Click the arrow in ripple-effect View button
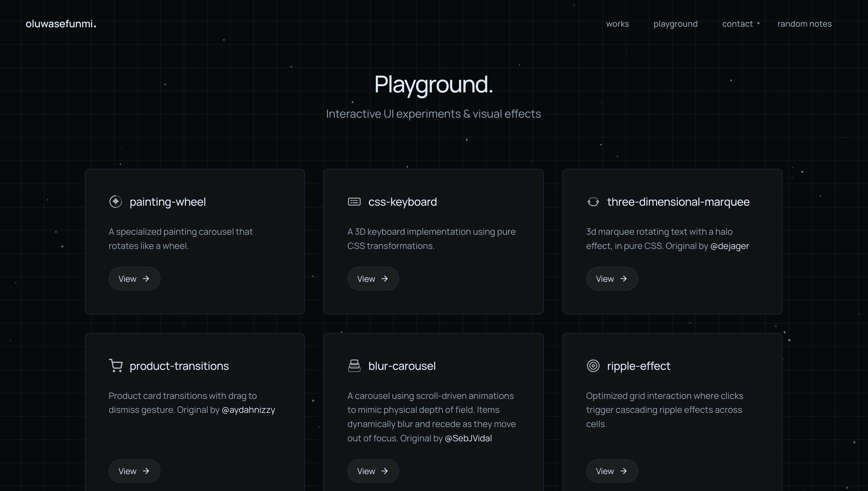 [x=624, y=471]
